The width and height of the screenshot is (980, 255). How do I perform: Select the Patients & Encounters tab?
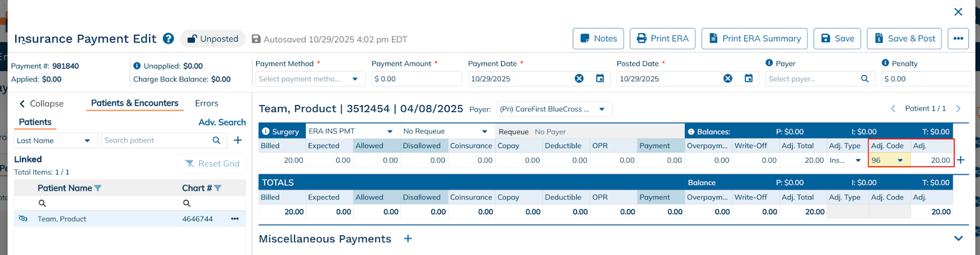coord(135,103)
